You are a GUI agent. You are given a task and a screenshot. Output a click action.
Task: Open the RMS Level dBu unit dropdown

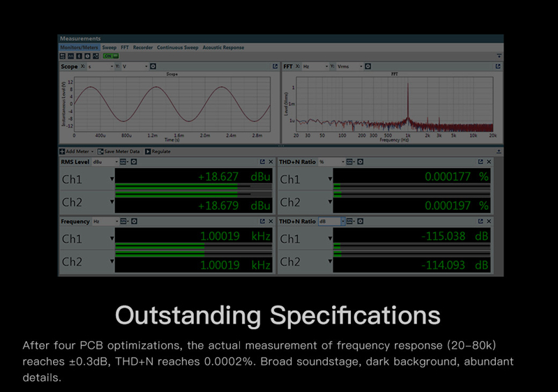[105, 162]
